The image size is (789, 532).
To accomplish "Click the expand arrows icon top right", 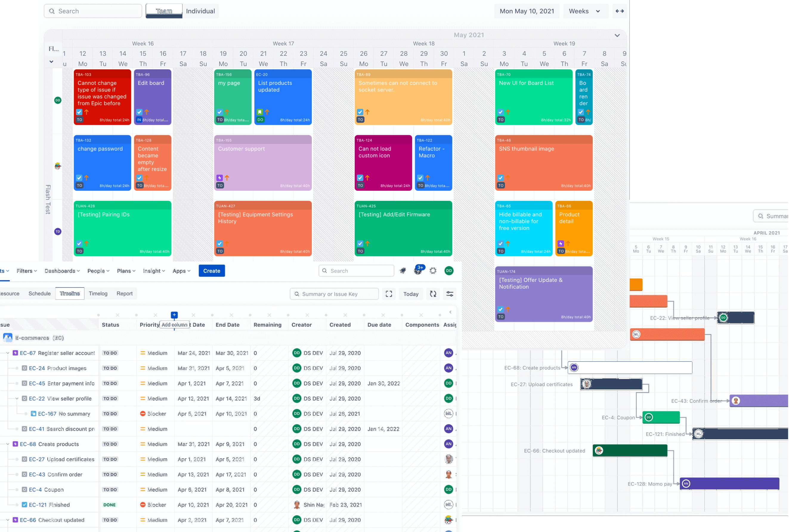I will point(620,11).
